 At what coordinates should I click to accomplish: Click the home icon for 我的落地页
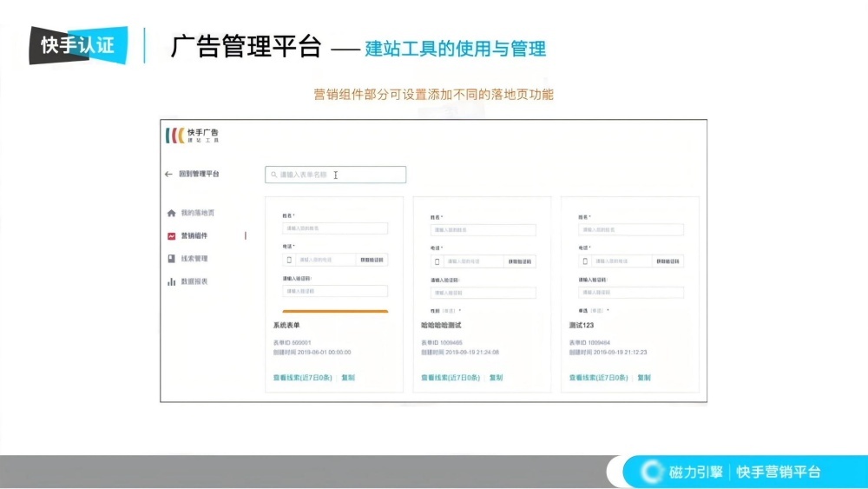click(x=171, y=213)
